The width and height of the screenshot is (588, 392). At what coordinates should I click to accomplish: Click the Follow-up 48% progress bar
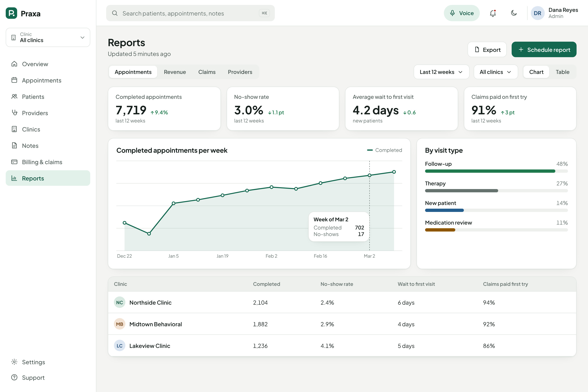pos(496,171)
